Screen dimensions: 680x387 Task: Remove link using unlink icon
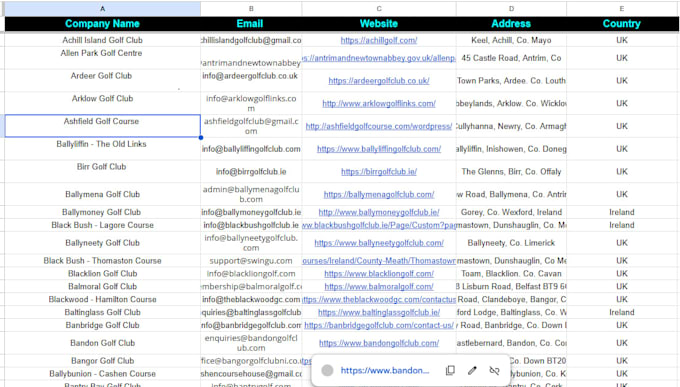click(x=494, y=370)
